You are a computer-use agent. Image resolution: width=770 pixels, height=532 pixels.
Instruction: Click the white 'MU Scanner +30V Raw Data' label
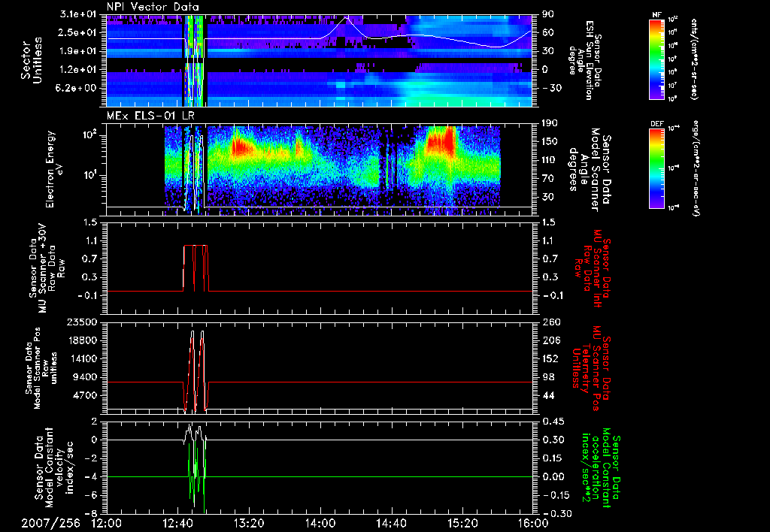46,268
